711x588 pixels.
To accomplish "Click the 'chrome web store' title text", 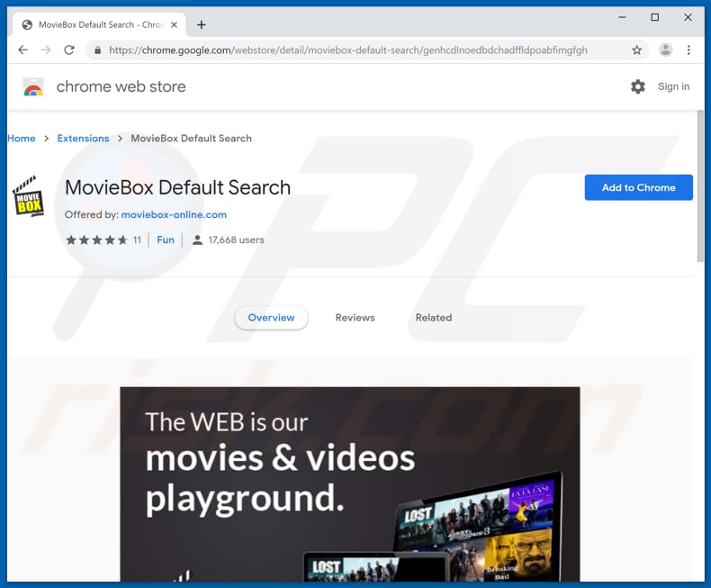I will pyautogui.click(x=121, y=86).
